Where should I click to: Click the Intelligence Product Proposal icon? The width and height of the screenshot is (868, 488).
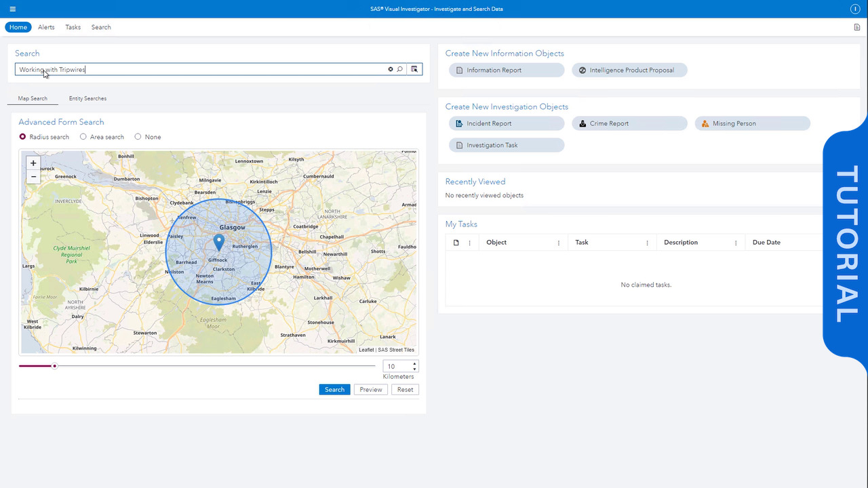(x=582, y=70)
